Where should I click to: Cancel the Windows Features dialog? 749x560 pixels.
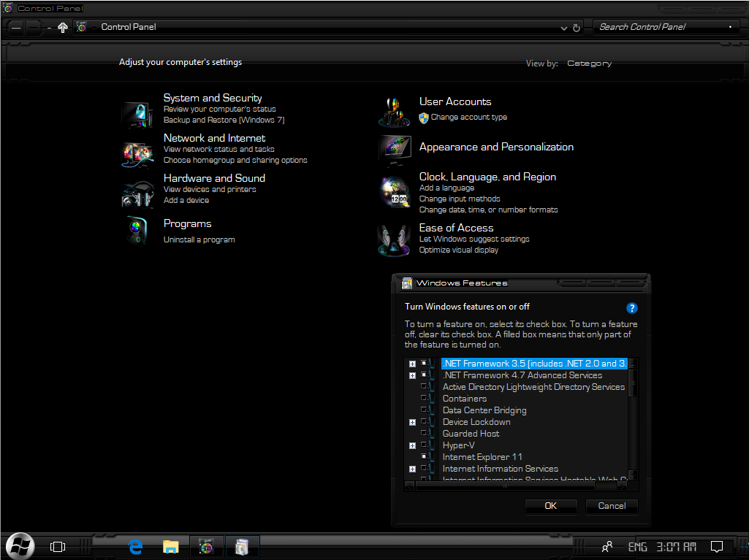(x=612, y=506)
